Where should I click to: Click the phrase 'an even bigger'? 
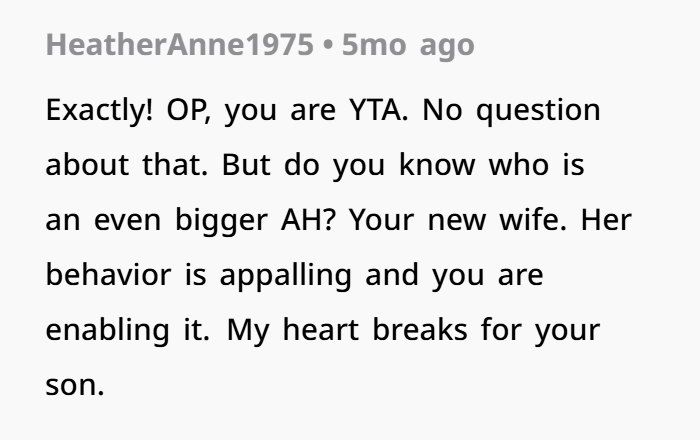pos(157,220)
